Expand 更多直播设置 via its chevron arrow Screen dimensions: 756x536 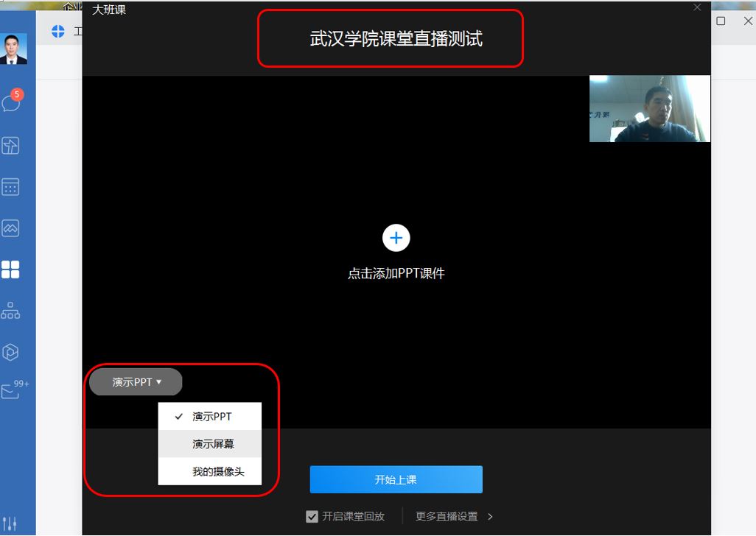[x=491, y=517]
